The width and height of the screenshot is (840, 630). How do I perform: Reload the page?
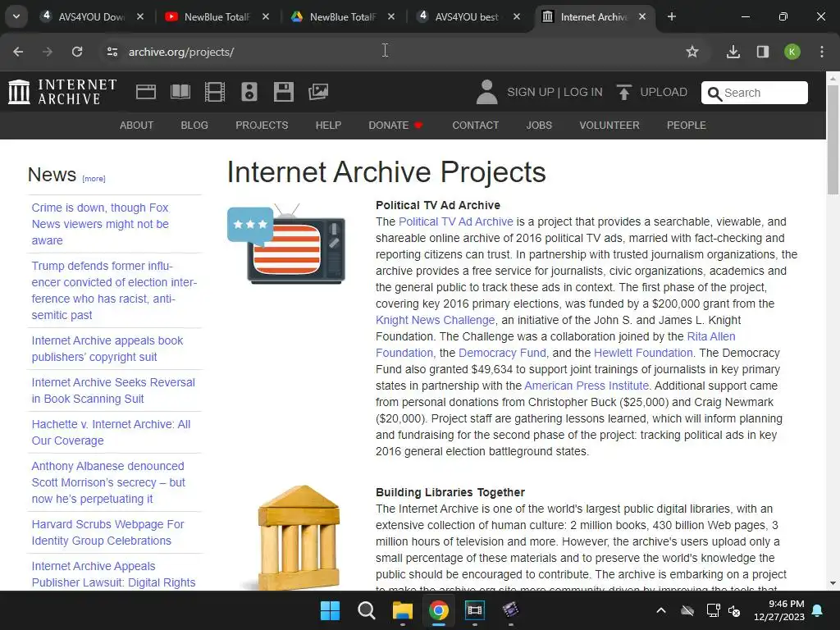[x=77, y=52]
